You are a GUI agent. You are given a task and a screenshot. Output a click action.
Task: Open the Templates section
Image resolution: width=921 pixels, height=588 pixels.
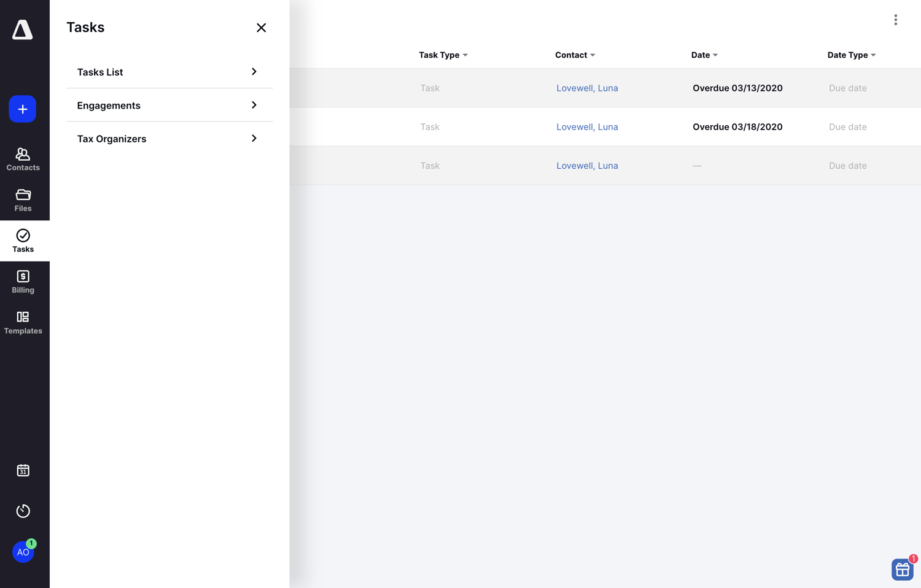pyautogui.click(x=23, y=322)
